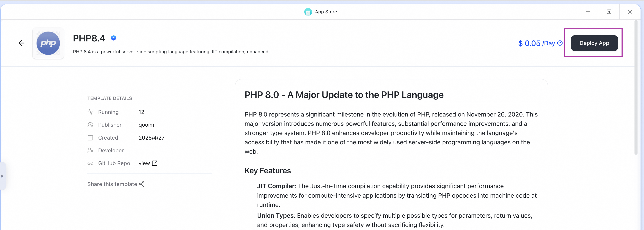Expand the collapsed left side panel handle

2,176
